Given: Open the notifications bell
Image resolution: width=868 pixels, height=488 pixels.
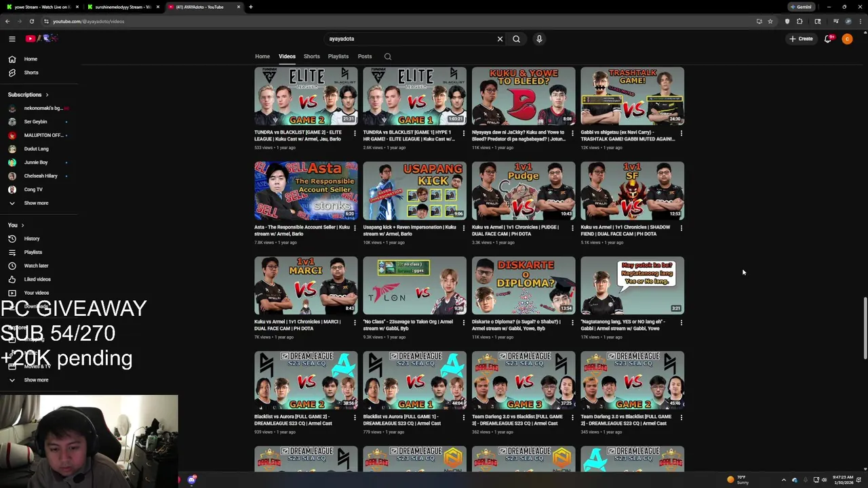Looking at the screenshot, I should 827,39.
